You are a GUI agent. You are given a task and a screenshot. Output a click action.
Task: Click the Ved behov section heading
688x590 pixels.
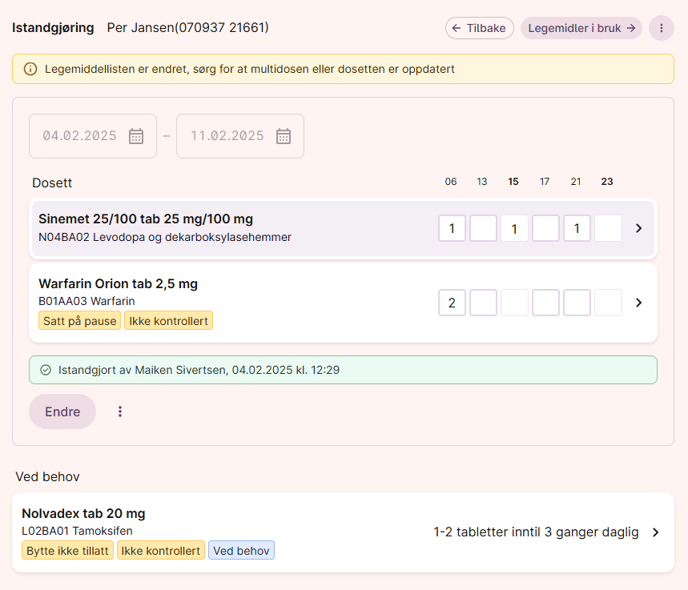[47, 476]
